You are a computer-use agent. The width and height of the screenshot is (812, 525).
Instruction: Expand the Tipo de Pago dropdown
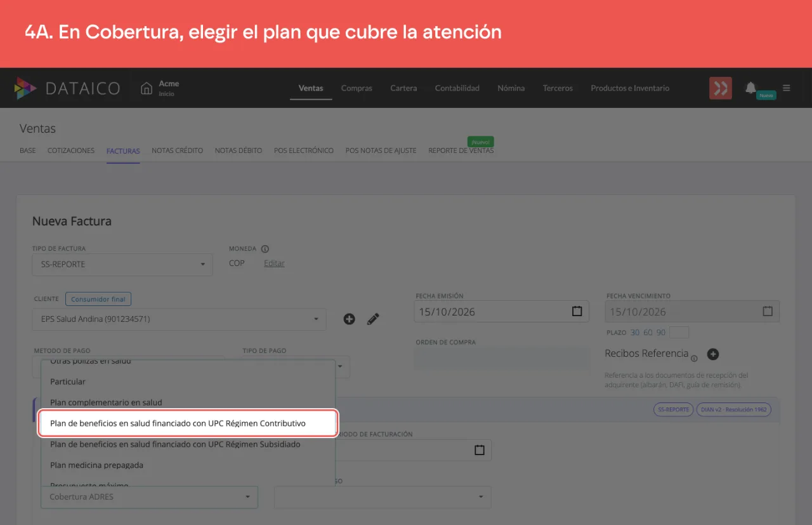point(340,366)
